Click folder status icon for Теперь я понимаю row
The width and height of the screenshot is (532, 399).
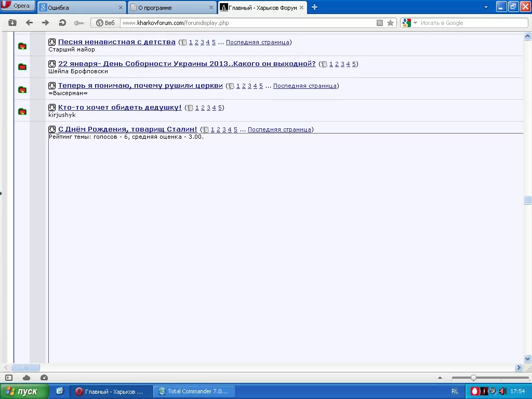coord(22,89)
